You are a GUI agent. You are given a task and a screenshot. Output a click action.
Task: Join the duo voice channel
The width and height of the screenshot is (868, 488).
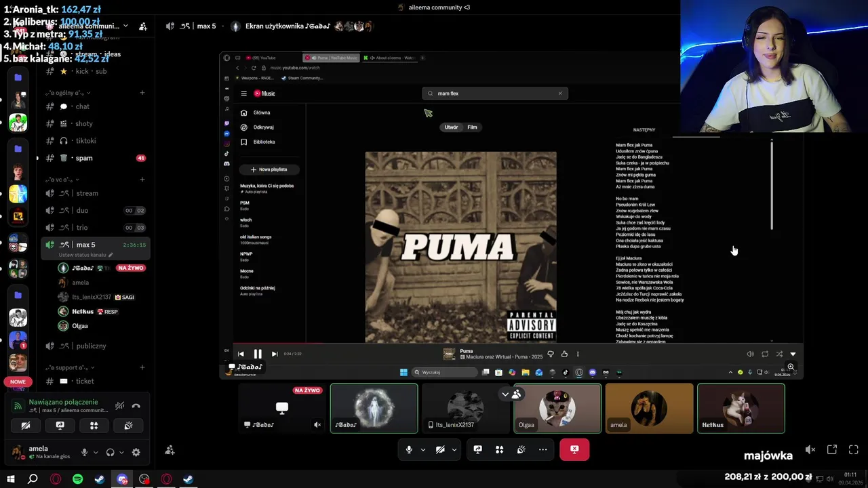pos(96,210)
